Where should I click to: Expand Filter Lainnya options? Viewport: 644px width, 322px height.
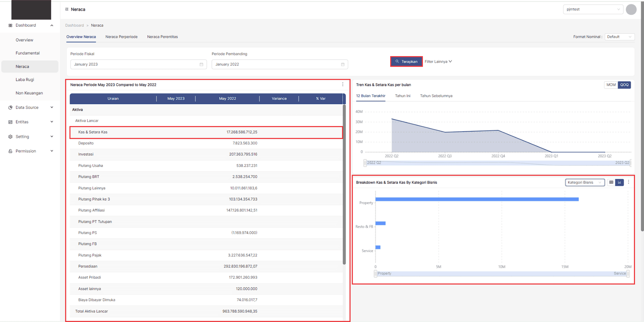pyautogui.click(x=438, y=62)
